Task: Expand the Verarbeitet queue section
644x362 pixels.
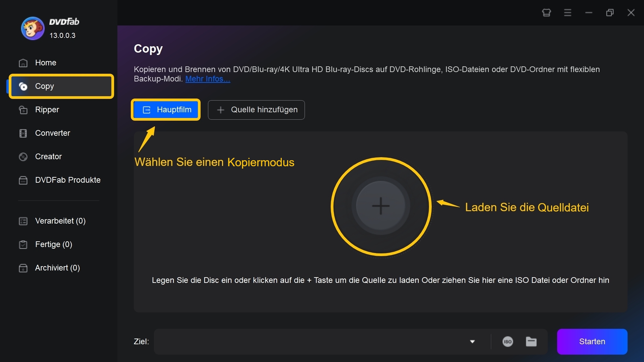Action: point(61,221)
